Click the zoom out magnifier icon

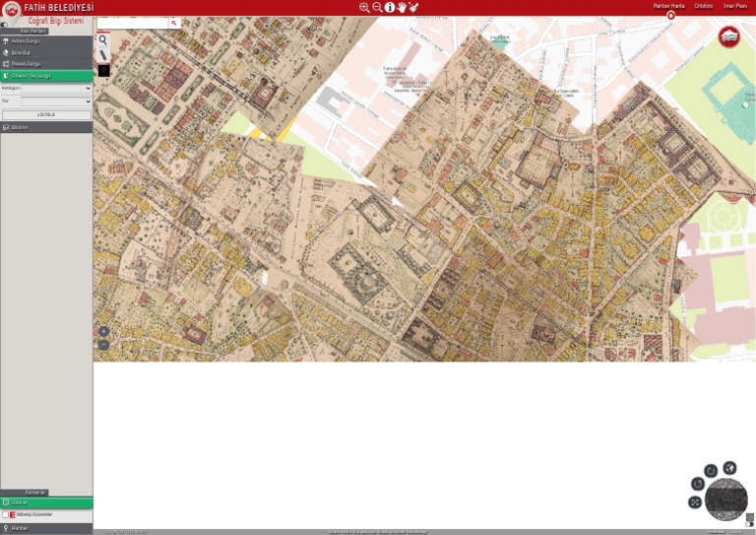[x=377, y=7]
